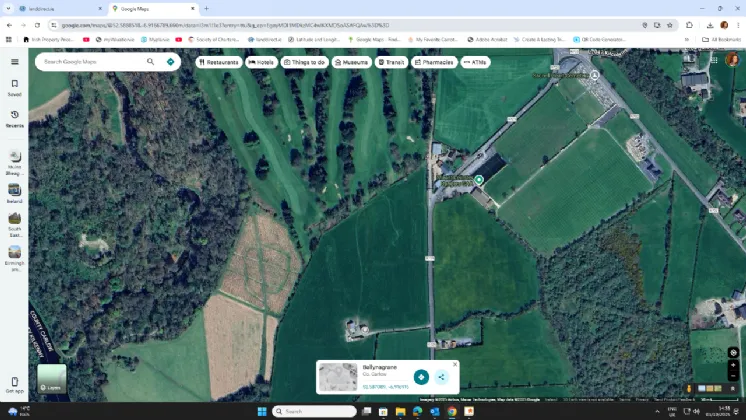Open the Chrome profile avatar
Viewport: 746px width, 420px height.
724,25
